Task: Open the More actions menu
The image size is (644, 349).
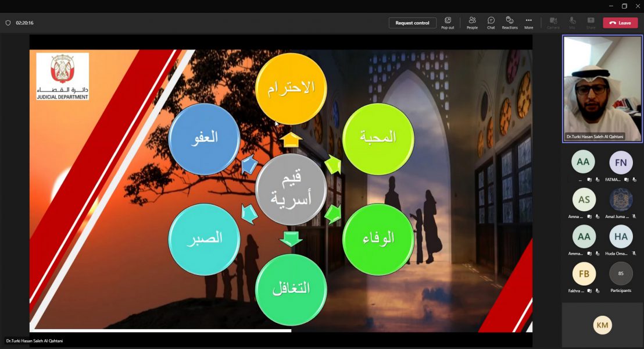Action: click(x=528, y=22)
